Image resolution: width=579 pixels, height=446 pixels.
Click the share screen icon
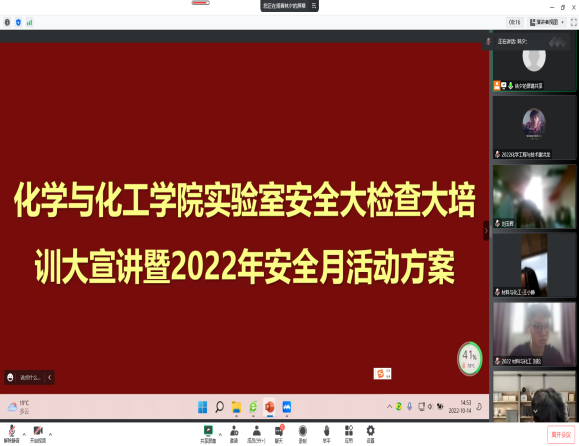(x=208, y=433)
